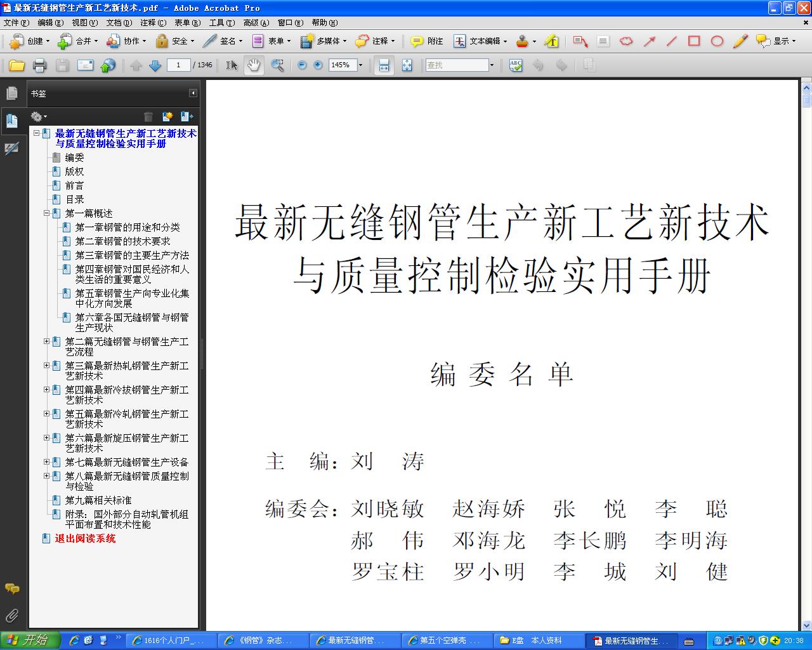Open the stamp tool dropdown

click(x=534, y=41)
